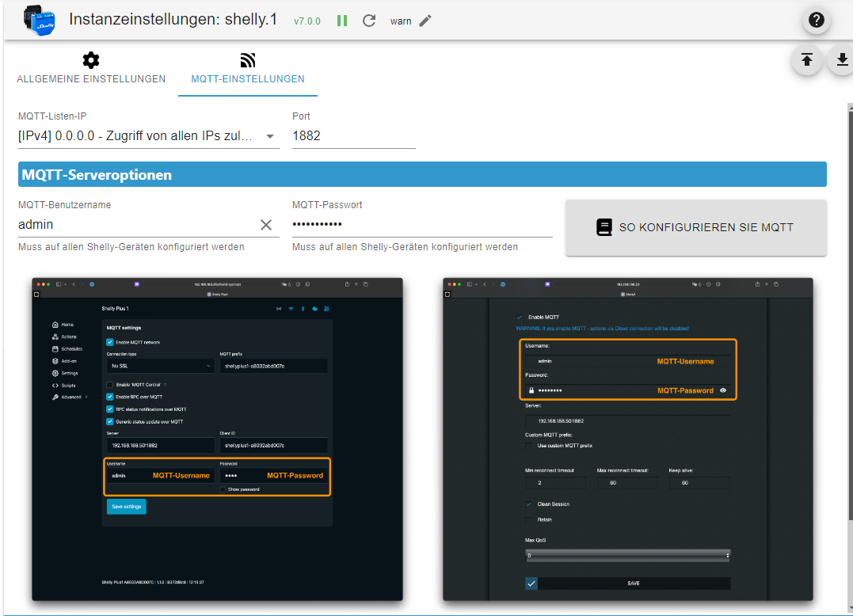Click the Shelly adapter logo icon
The height and width of the screenshot is (616, 853).
[39, 21]
